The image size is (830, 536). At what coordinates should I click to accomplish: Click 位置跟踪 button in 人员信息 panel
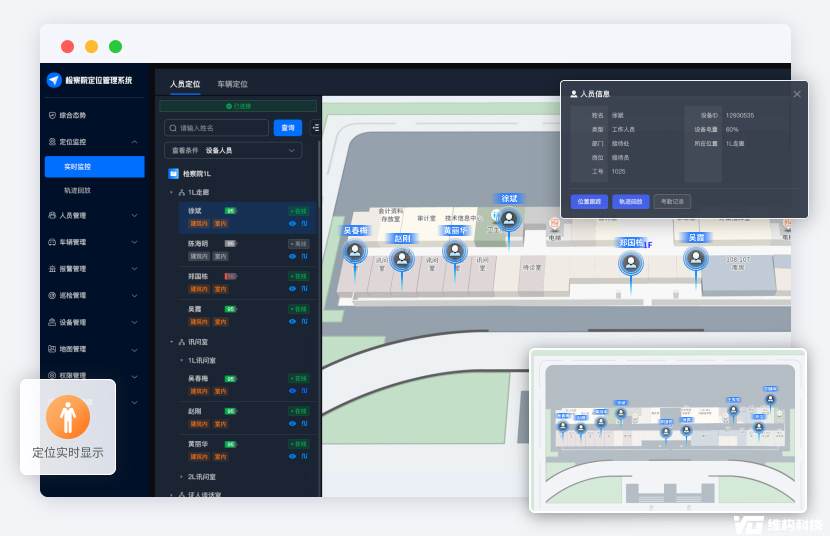589,202
